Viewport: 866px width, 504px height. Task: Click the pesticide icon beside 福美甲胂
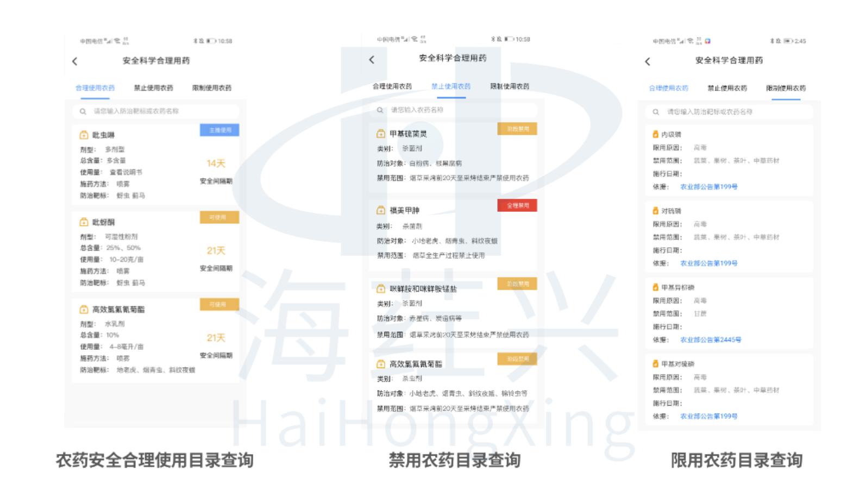pos(381,210)
